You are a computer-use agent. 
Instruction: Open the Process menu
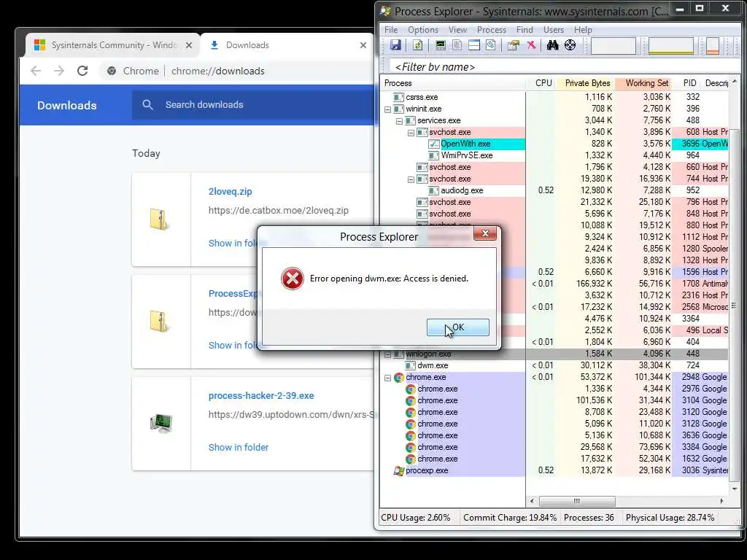pos(492,29)
